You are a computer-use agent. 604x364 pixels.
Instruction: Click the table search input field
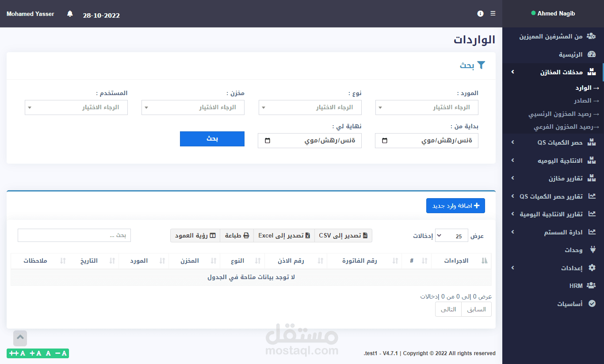(x=74, y=236)
